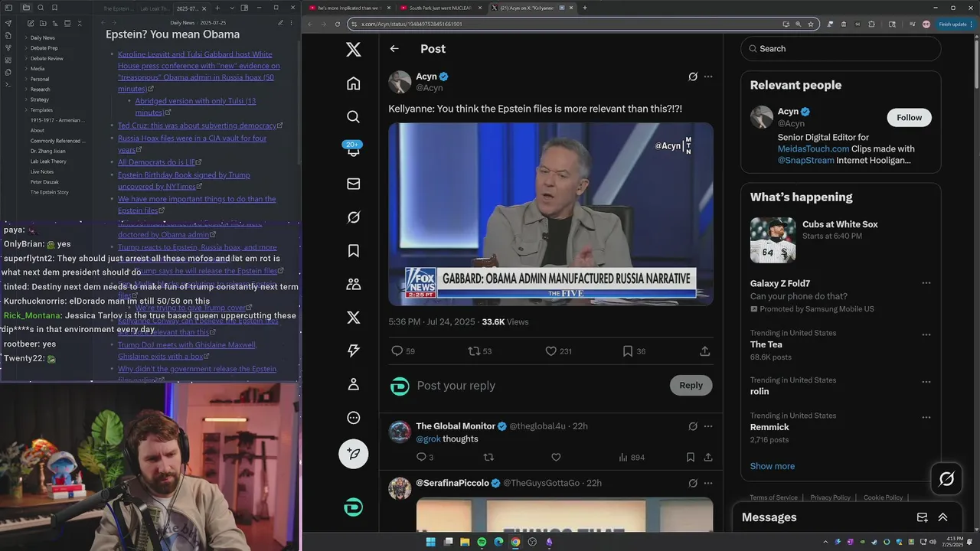Open a new browser tab
This screenshot has width=980, height=551.
point(585,8)
